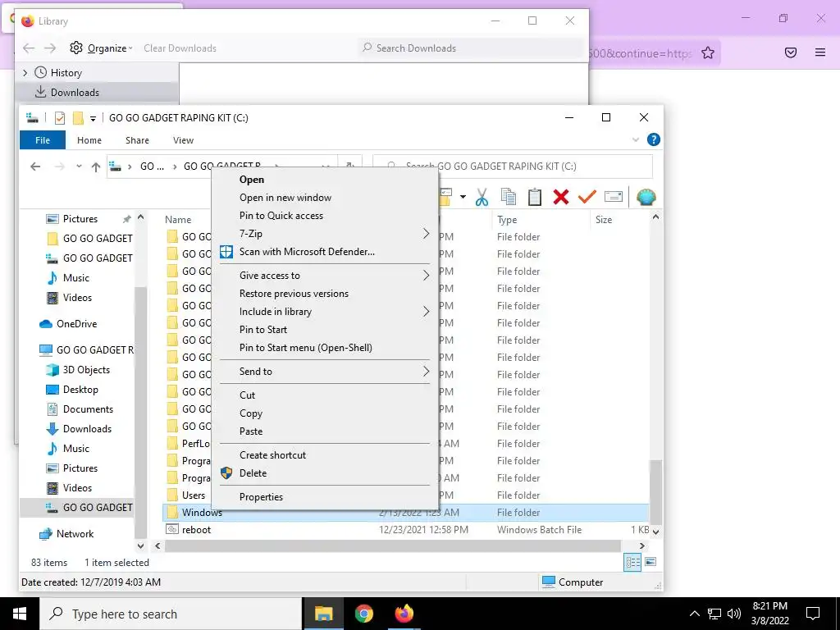Click the Search Downloads field in Library

(471, 48)
